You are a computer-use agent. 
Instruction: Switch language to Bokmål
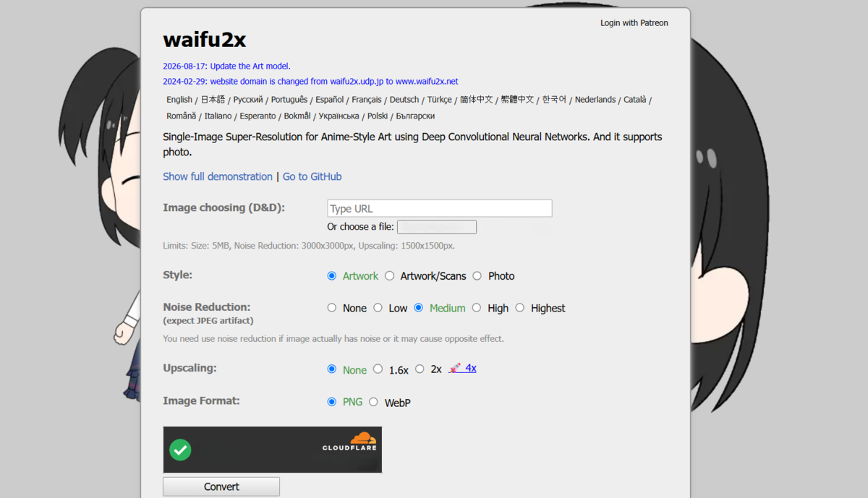pyautogui.click(x=297, y=116)
